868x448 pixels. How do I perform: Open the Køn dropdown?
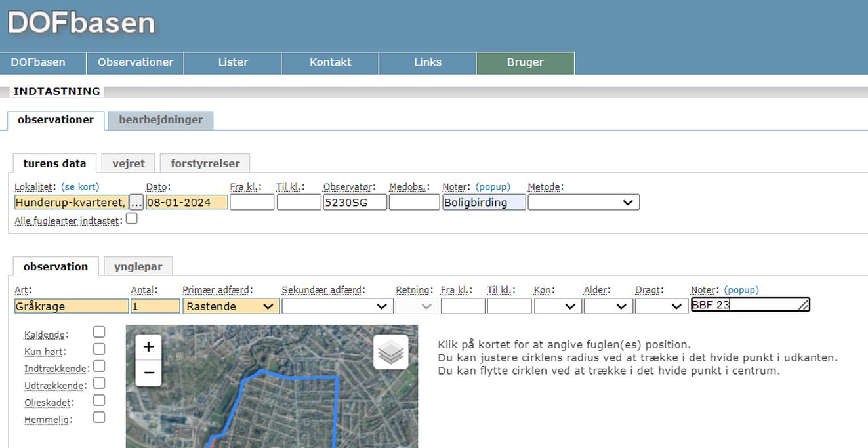click(558, 306)
